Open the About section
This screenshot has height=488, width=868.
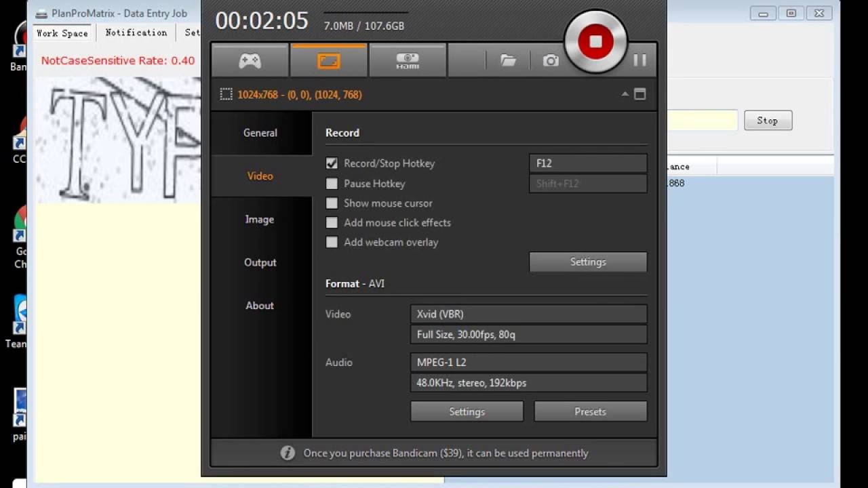[260, 306]
